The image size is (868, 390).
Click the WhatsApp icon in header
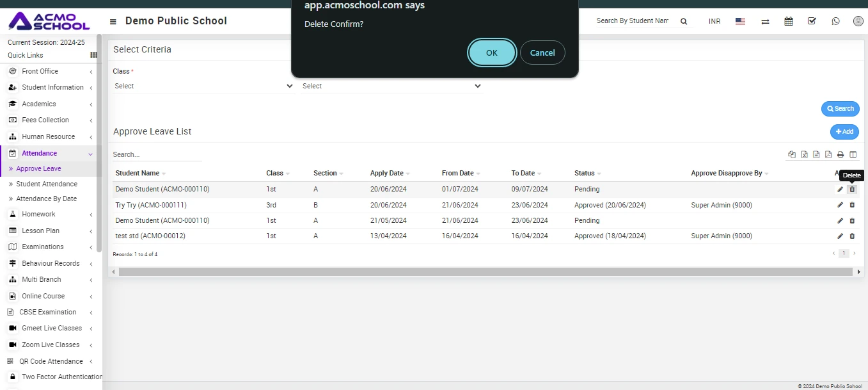[x=835, y=21]
